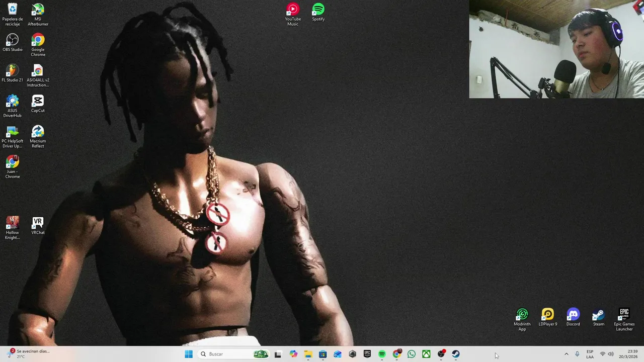Select the Google Chrome desktop shortcut
The height and width of the screenshot is (362, 644).
coord(38,45)
